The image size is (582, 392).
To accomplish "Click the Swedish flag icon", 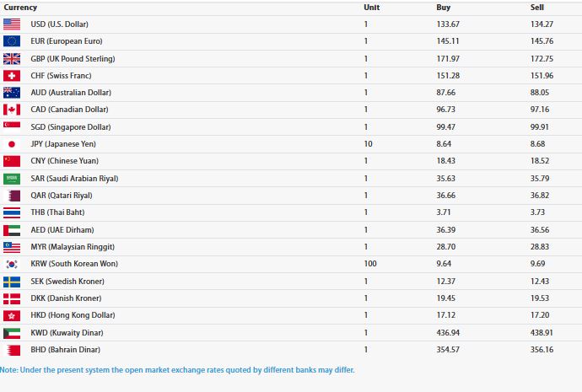I will (x=12, y=282).
